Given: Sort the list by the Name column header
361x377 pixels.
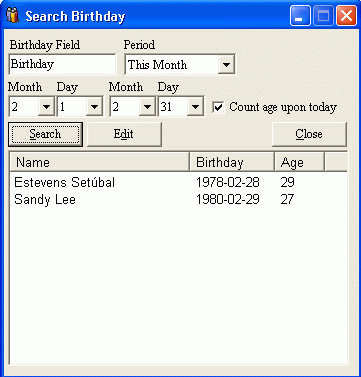Looking at the screenshot, I should click(x=100, y=162).
